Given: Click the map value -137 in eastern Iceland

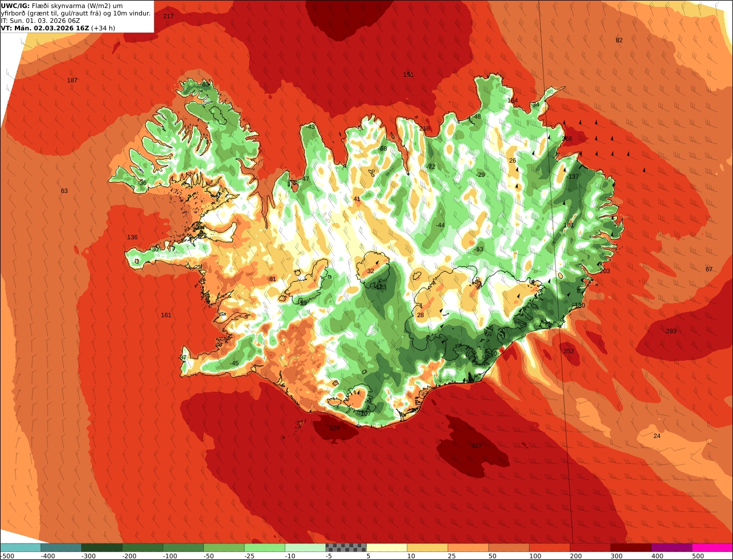Looking at the screenshot, I should point(573,176).
